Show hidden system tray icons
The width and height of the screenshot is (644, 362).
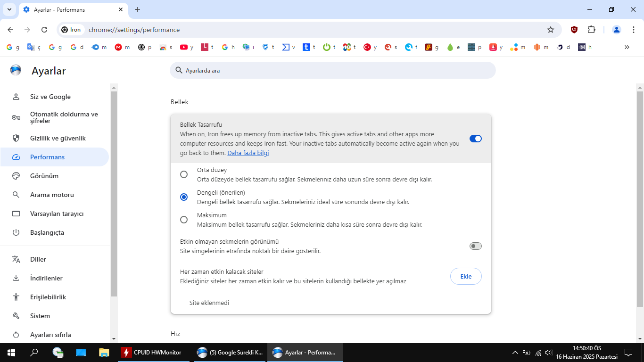(515, 353)
